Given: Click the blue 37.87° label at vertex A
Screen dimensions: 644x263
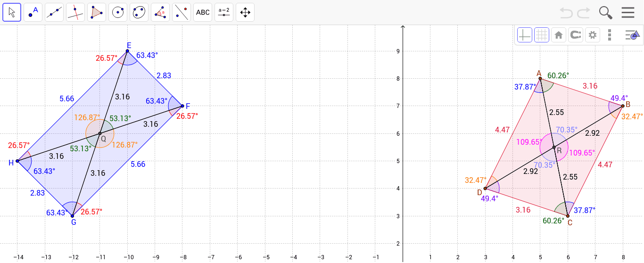Looking at the screenshot, I should 525,87.
